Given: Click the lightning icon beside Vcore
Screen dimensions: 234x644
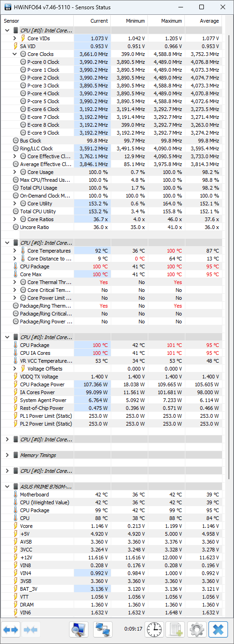Looking at the screenshot, I should pos(16,526).
